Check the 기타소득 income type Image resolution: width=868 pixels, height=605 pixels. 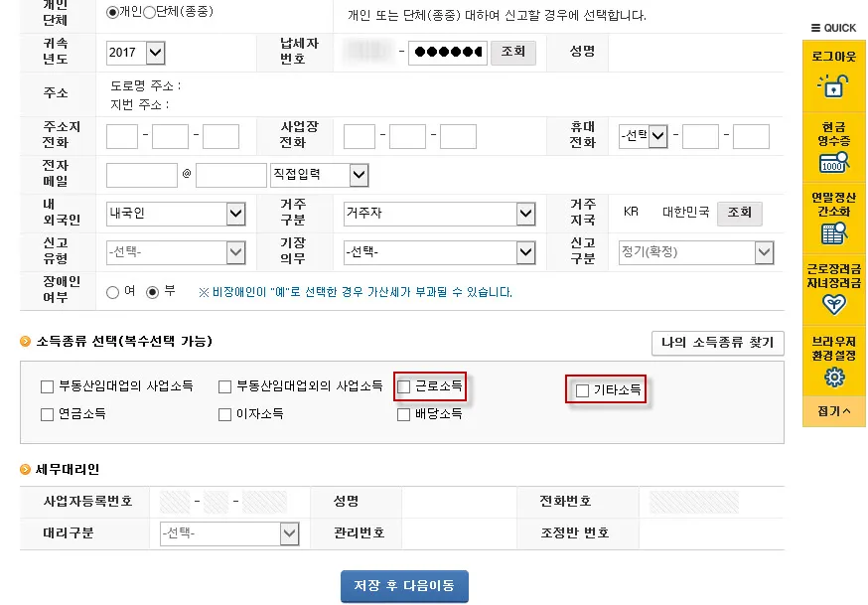(x=581, y=389)
